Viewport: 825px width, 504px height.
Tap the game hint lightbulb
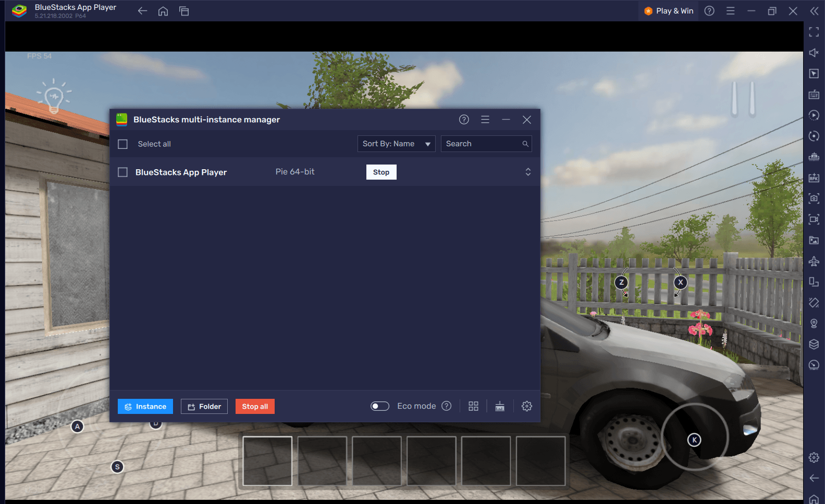(54, 96)
